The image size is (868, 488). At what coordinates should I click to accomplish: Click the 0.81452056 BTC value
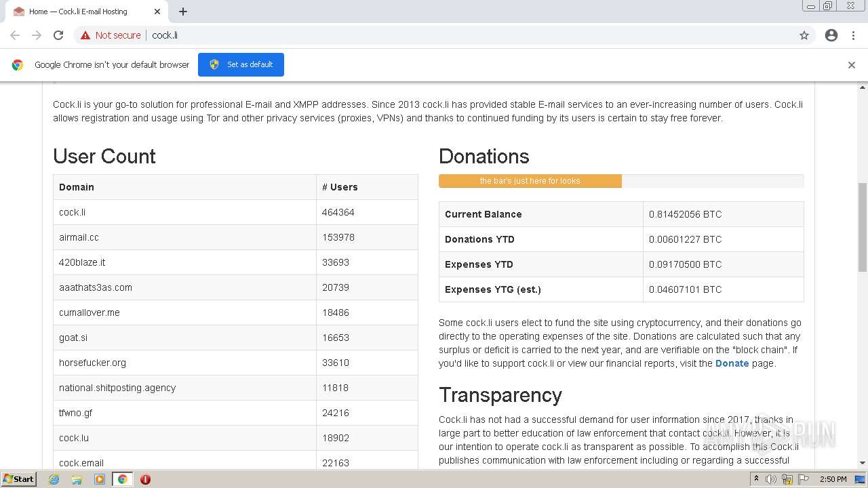pyautogui.click(x=685, y=214)
